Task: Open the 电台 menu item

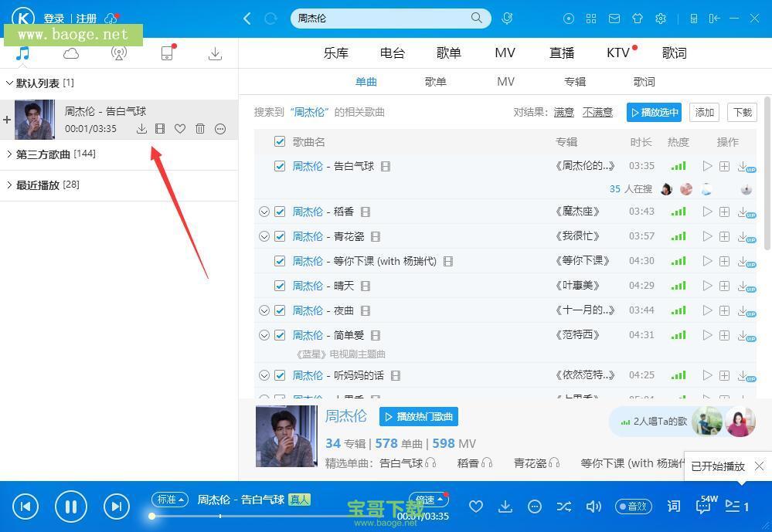Action: [393, 53]
